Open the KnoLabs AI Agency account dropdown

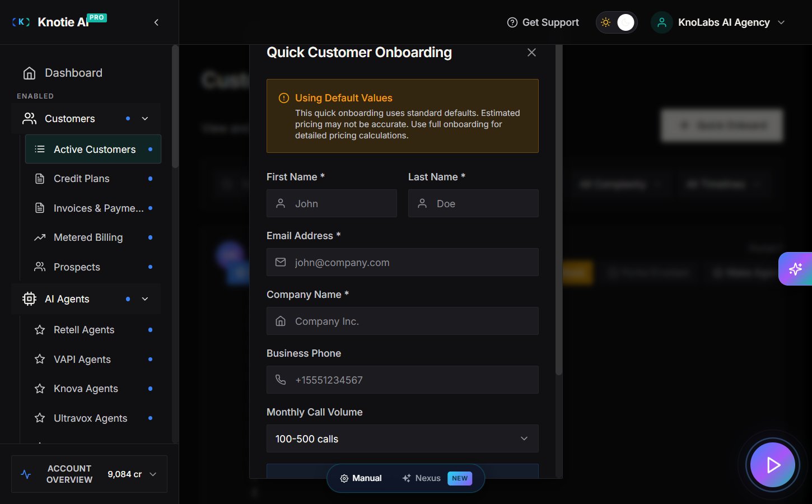coord(781,22)
